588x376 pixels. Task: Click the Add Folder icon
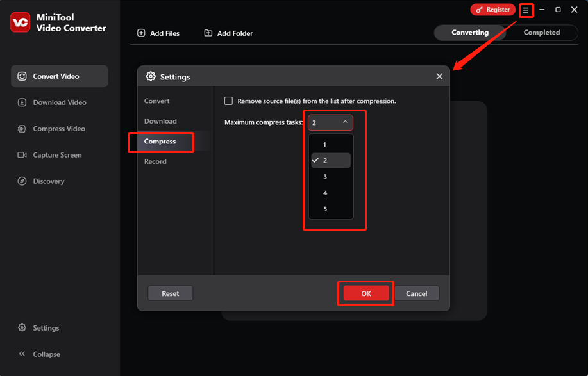[208, 33]
